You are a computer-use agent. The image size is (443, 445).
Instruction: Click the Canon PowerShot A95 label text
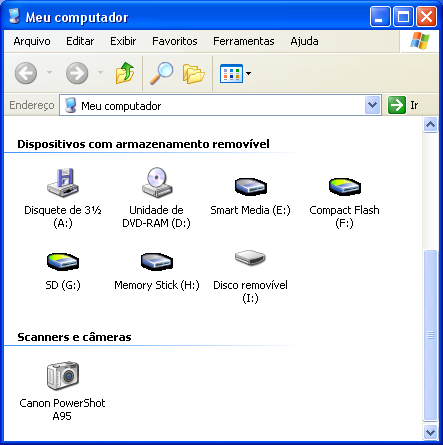62,409
